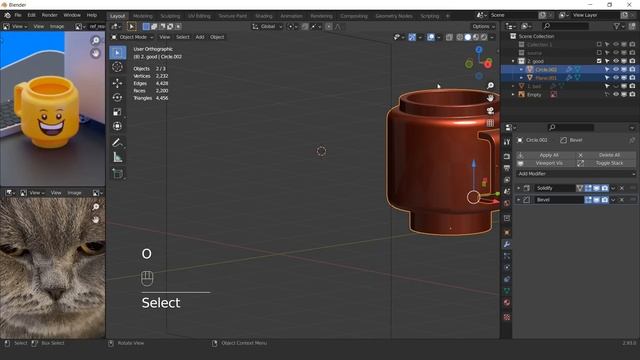This screenshot has width=640, height=360.
Task: Activate the 3D Cursor tool
Action: pos(118,67)
